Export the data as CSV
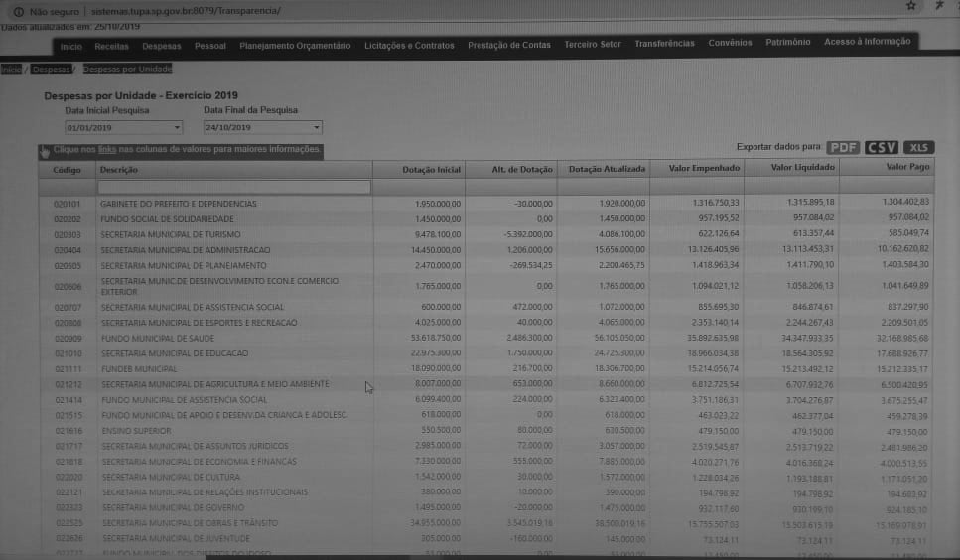 (x=881, y=147)
